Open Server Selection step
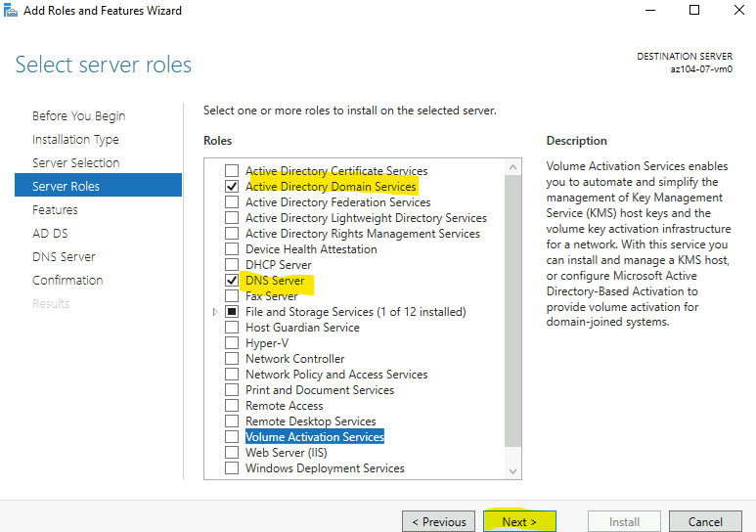This screenshot has height=532, width=756. [x=75, y=162]
